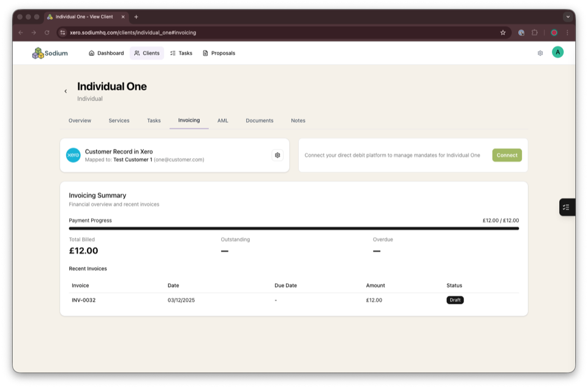Switch to the AML tab
The image size is (588, 388).
tap(222, 120)
